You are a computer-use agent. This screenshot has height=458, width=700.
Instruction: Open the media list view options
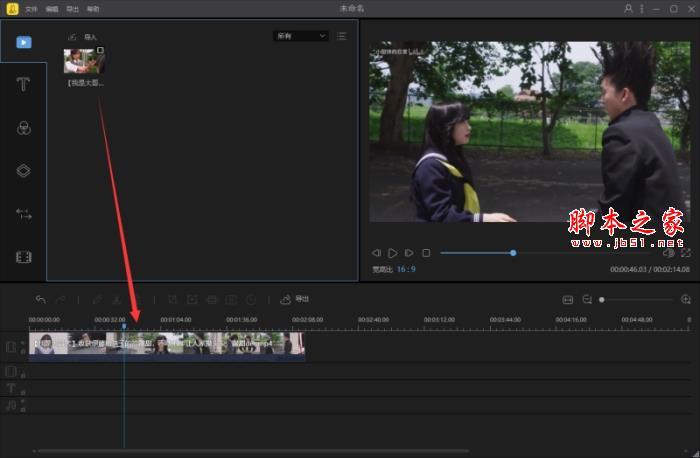click(342, 36)
